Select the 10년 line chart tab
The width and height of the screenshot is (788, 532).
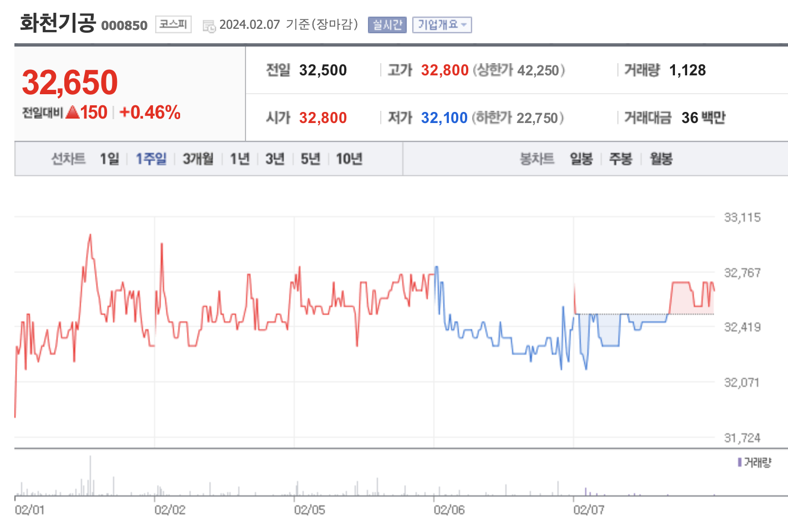coord(349,159)
